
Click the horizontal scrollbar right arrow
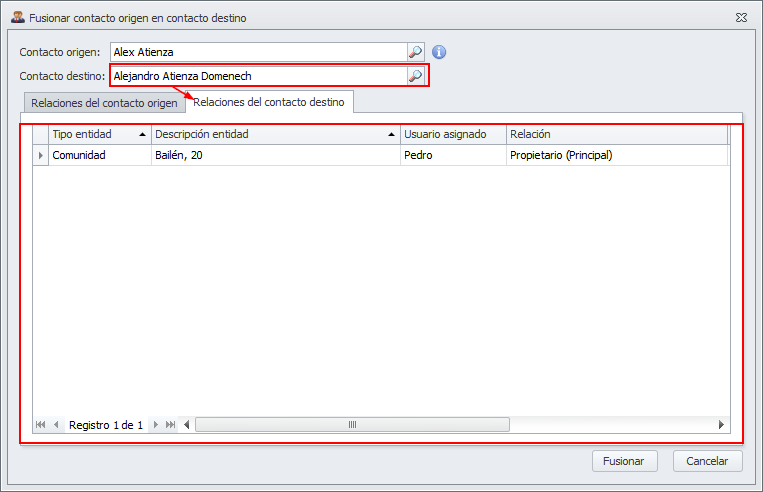pos(721,425)
